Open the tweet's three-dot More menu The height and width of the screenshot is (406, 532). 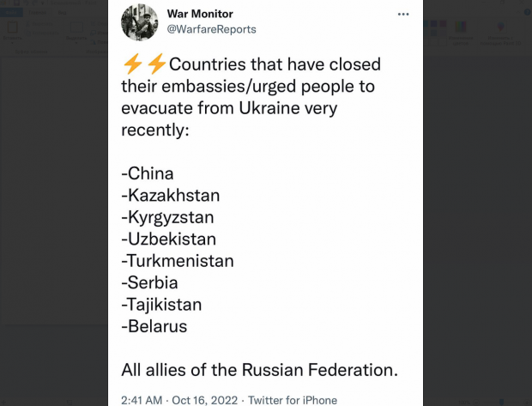click(x=403, y=15)
